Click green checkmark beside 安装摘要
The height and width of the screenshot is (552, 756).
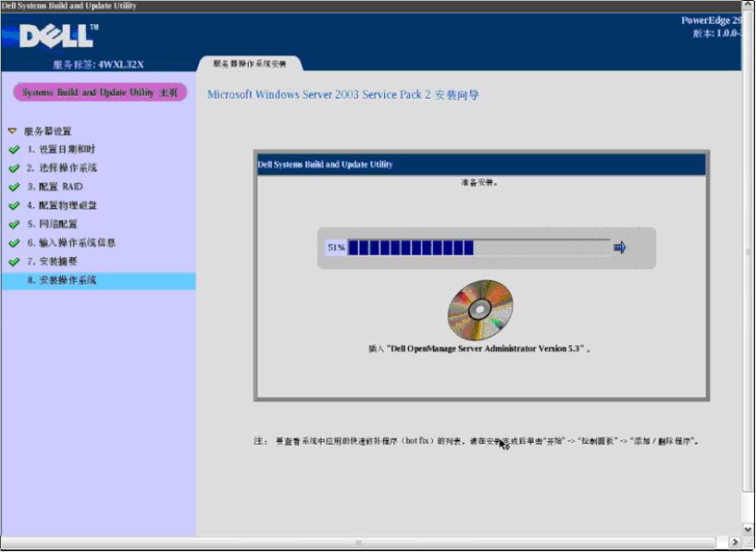14,262
